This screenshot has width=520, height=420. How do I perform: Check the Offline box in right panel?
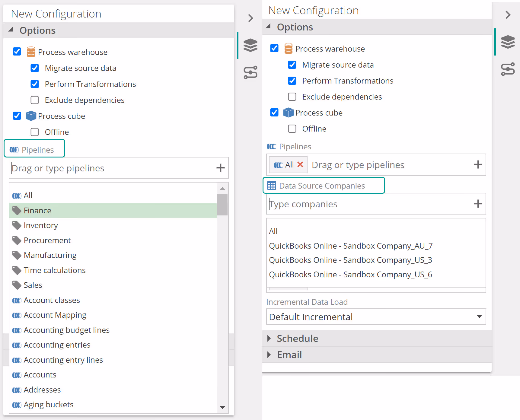click(x=292, y=129)
